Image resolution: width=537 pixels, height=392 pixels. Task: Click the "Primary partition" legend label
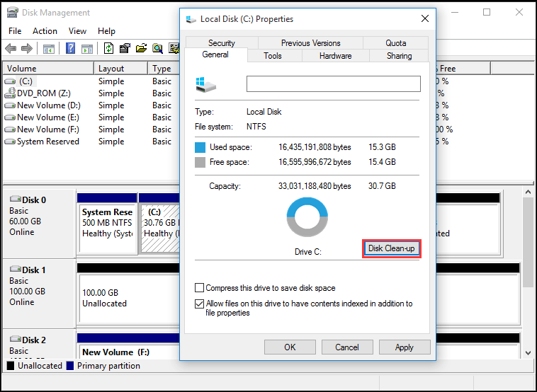(108, 366)
